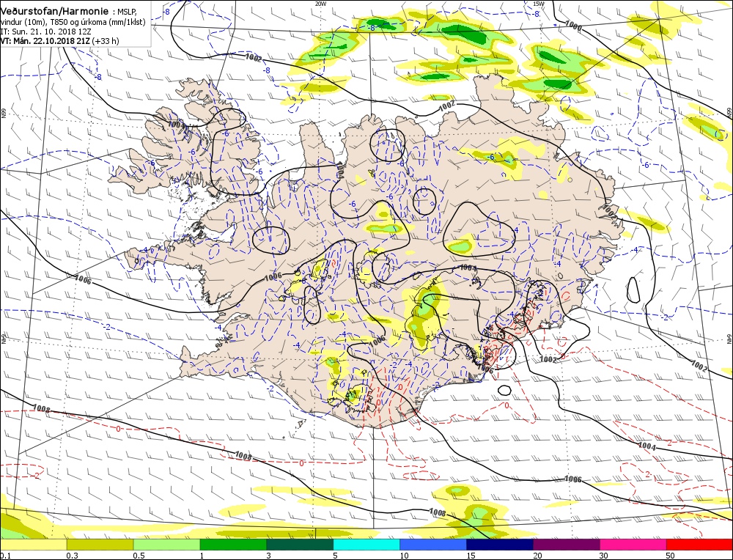Click the red 50 mm legend swatch
The height and width of the screenshot is (560, 733).
pos(699,545)
